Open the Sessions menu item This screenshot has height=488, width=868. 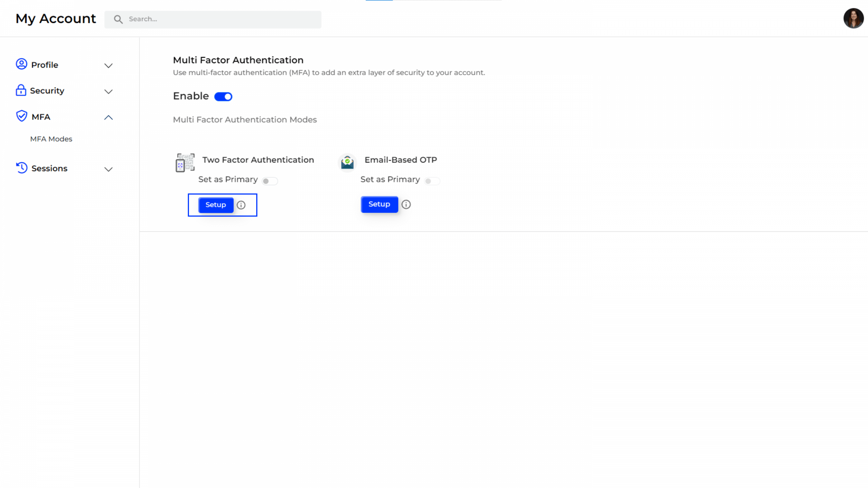(49, 168)
